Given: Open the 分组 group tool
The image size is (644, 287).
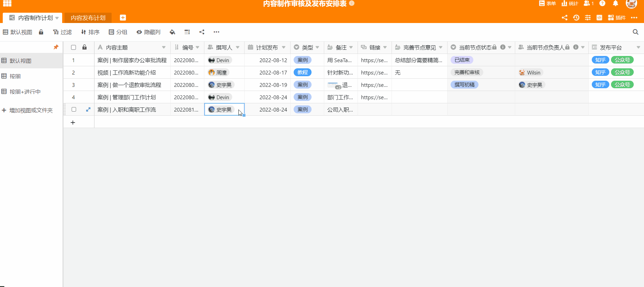Looking at the screenshot, I should 118,32.
